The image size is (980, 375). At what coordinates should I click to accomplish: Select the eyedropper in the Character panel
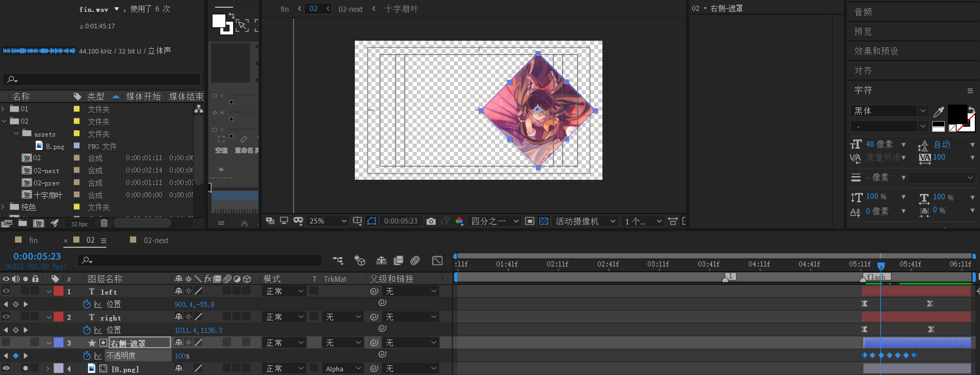[939, 112]
